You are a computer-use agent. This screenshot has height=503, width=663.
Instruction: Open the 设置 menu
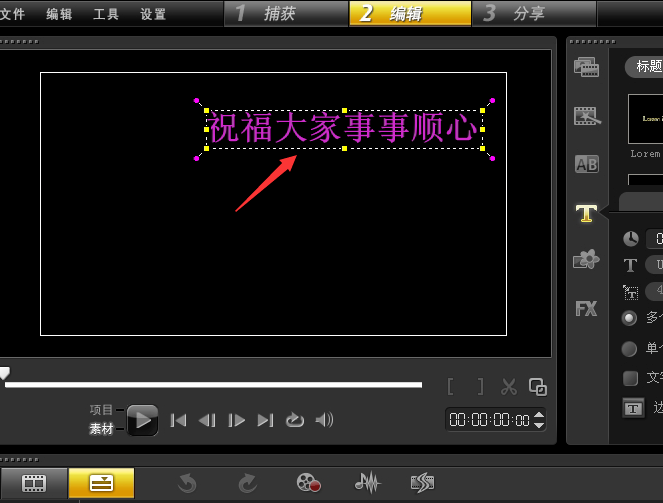[153, 14]
